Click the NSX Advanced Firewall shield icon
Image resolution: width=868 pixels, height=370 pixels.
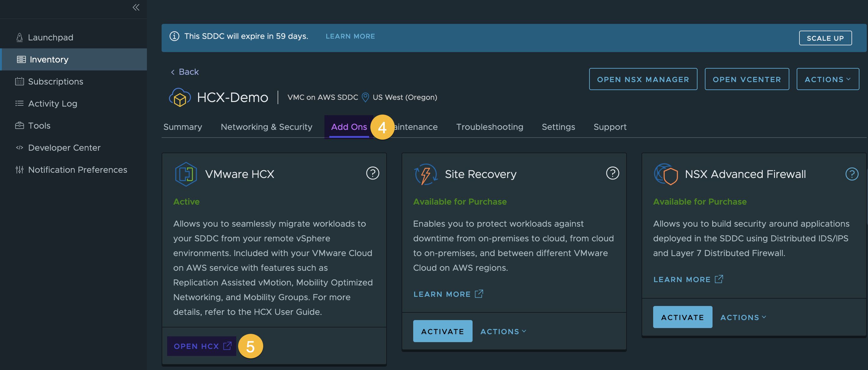click(x=666, y=174)
